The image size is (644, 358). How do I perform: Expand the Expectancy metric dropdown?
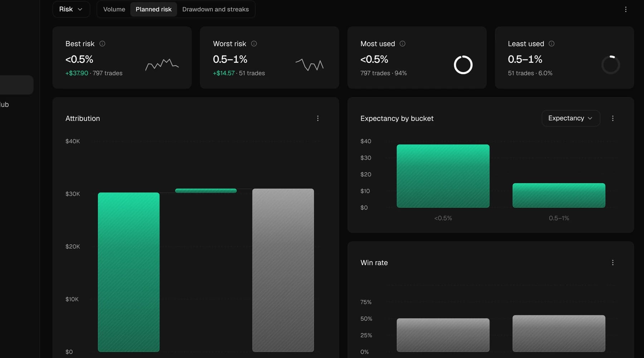(571, 118)
